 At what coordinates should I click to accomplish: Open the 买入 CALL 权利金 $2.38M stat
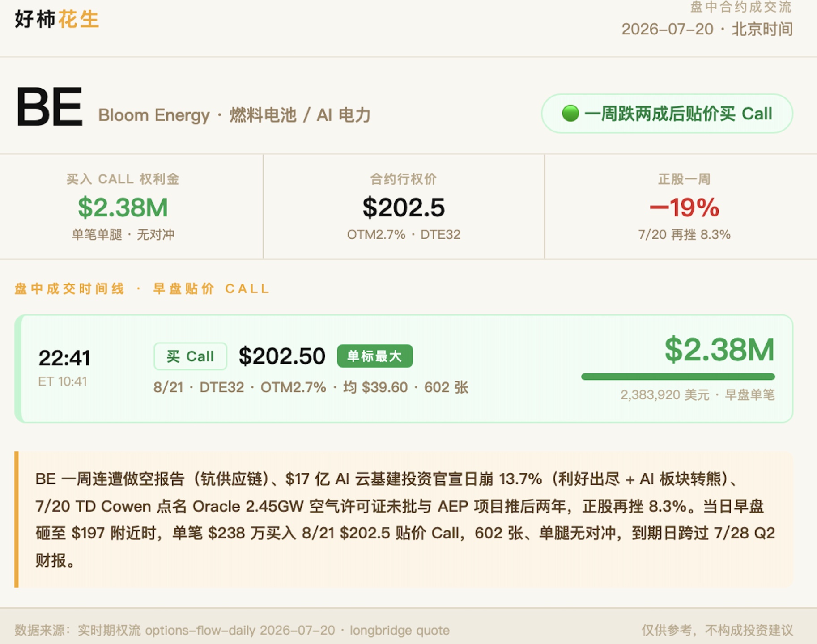[123, 207]
